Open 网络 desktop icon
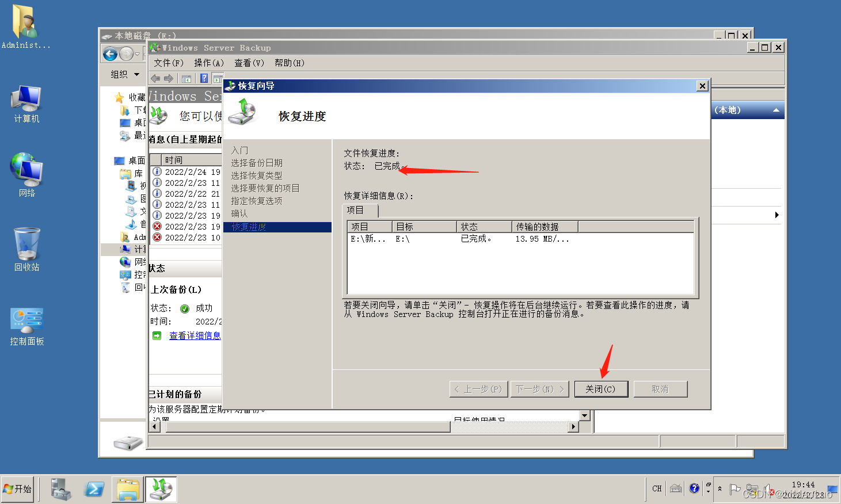Screen dimensions: 841x504 click(x=26, y=175)
